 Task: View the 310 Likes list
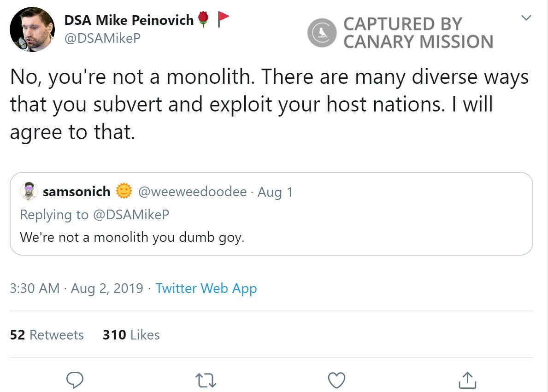pyautogui.click(x=131, y=335)
